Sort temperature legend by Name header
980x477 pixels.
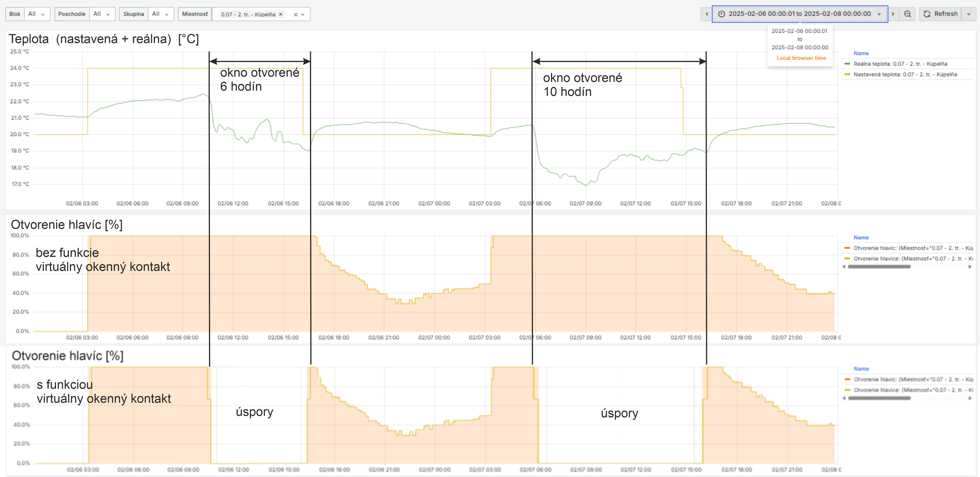tap(861, 53)
